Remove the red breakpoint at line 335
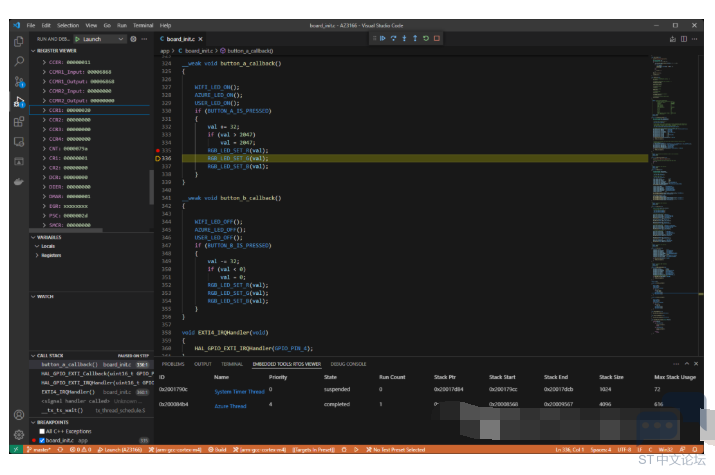715x475 pixels. 158,150
